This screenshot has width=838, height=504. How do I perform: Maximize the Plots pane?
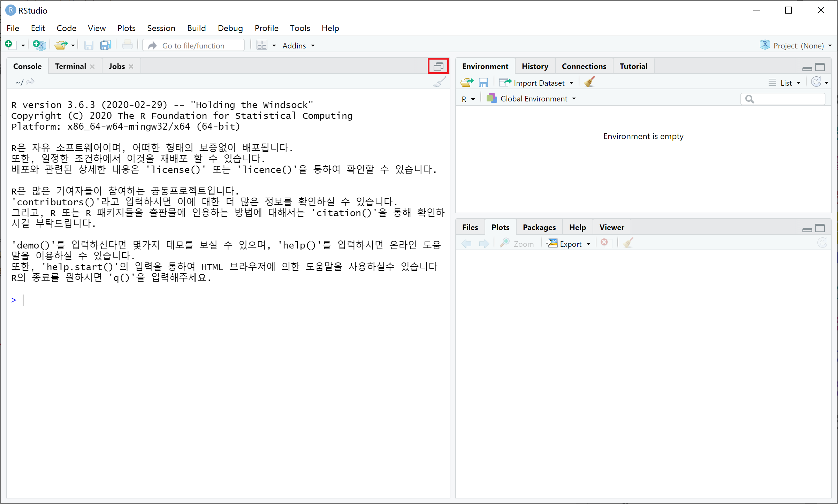(x=820, y=228)
